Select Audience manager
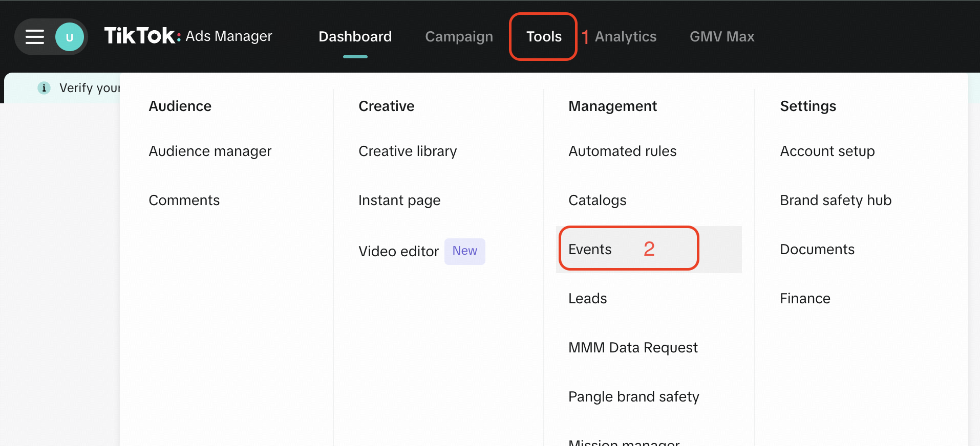This screenshot has width=980, height=446. pos(210,151)
